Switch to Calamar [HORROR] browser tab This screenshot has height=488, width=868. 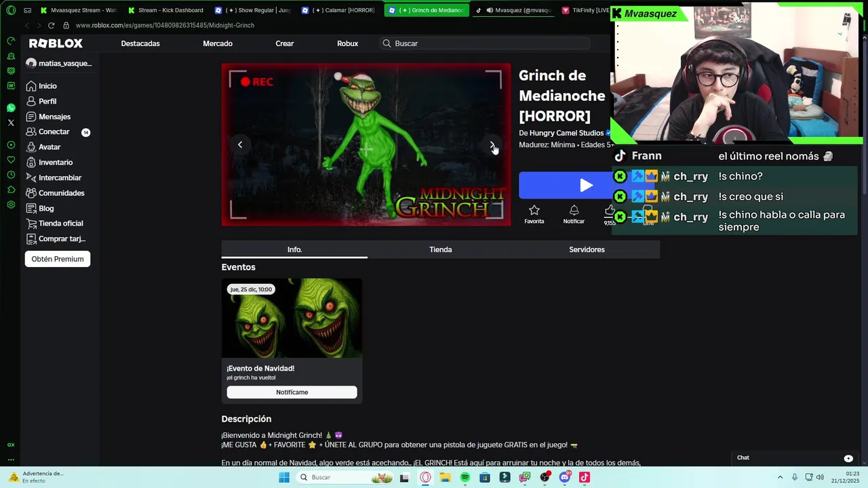coord(339,10)
